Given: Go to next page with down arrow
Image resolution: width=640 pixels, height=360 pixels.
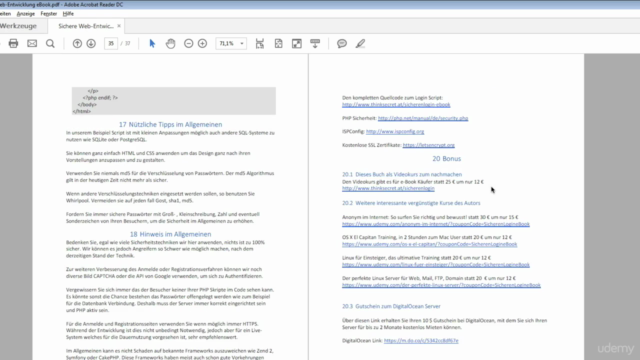Looking at the screenshot, I should point(91,43).
